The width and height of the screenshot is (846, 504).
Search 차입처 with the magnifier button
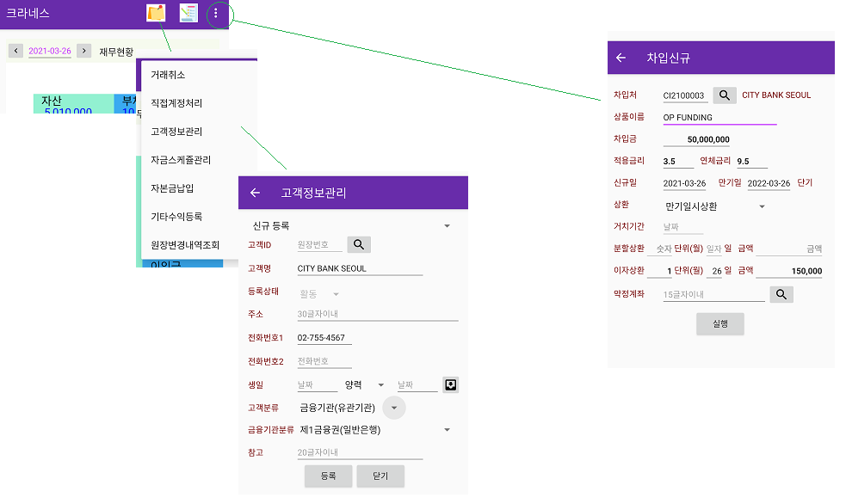[725, 95]
